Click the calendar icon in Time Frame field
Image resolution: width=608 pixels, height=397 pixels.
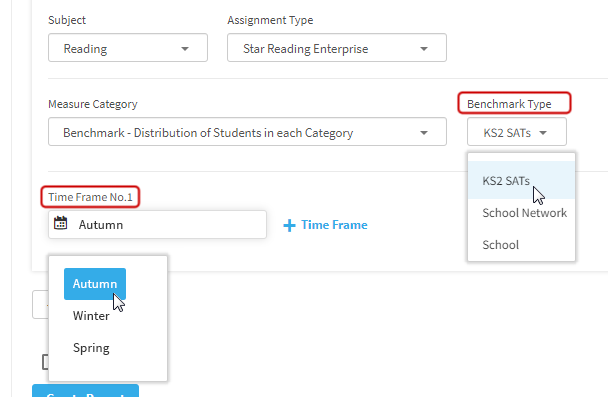pos(60,223)
